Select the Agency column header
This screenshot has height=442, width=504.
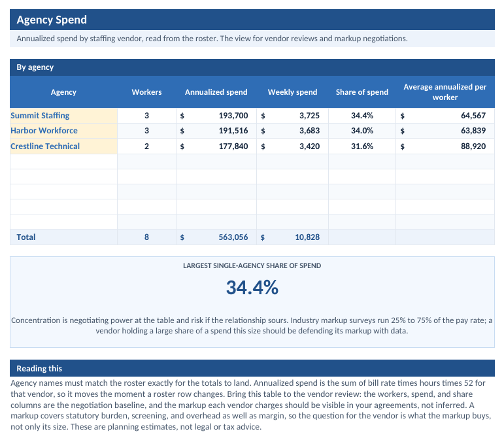click(x=63, y=92)
